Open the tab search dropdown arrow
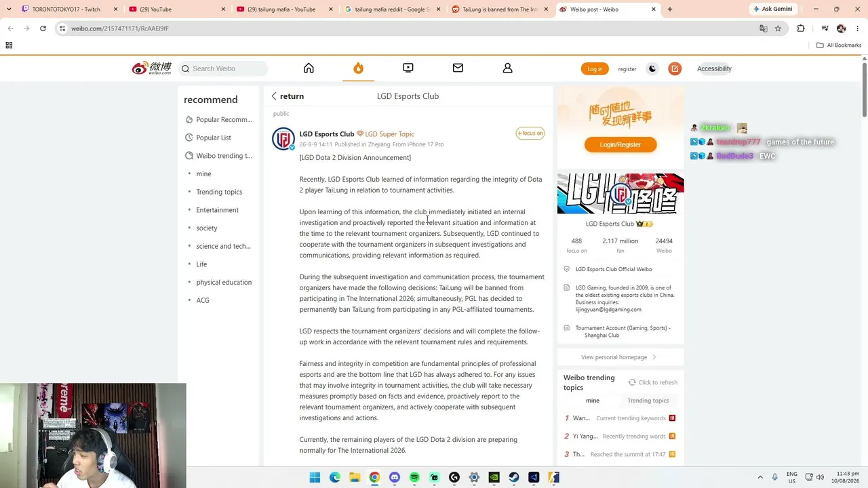Screen dimensions: 868x488 click(8, 9)
